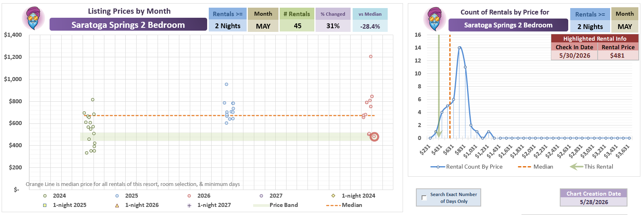
Task: Select the 2 Nights cell in right chart
Action: (x=590, y=27)
